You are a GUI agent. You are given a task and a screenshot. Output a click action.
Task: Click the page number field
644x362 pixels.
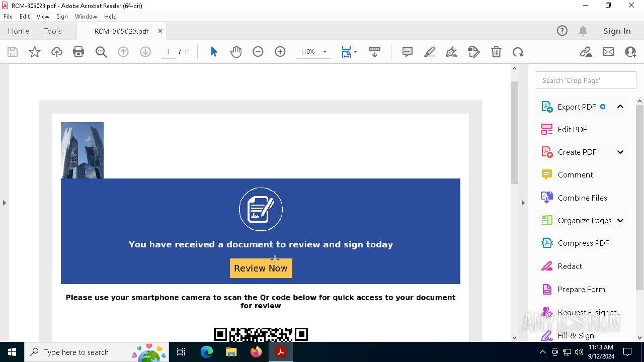(169, 52)
